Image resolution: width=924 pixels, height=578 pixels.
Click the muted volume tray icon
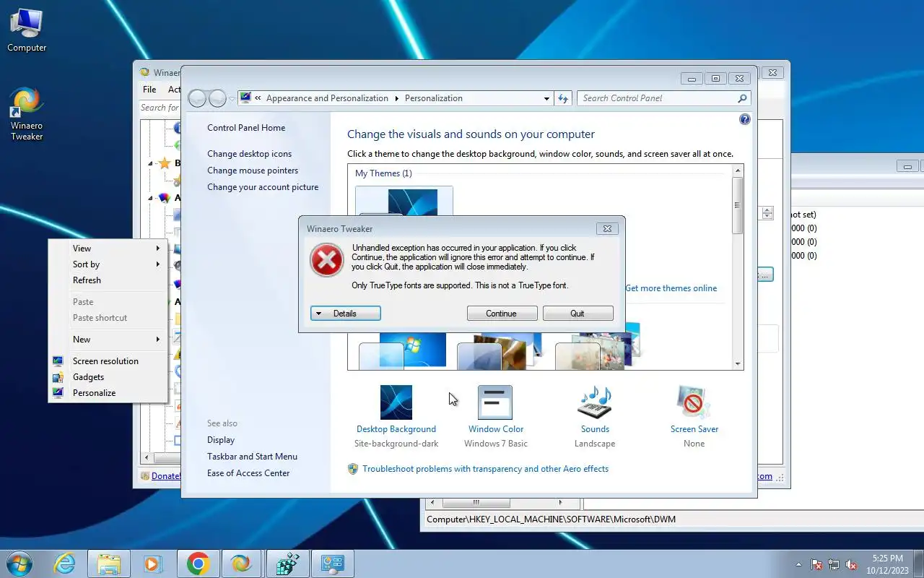(x=852, y=565)
